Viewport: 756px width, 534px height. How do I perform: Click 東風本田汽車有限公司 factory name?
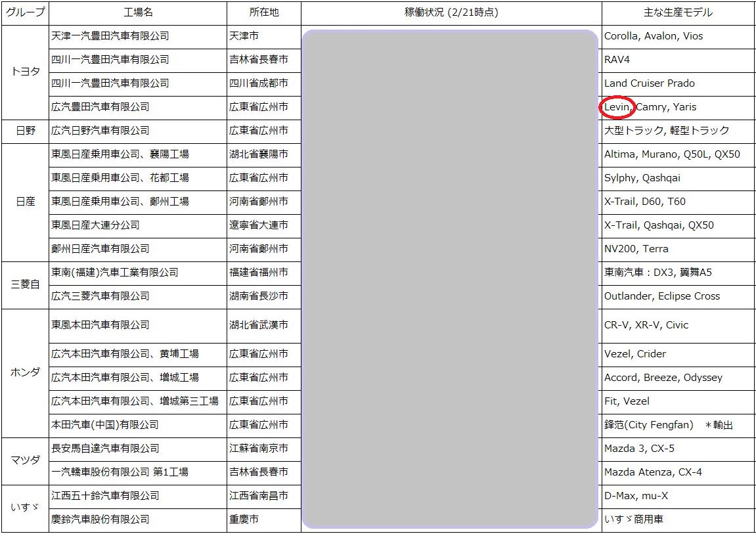[x=100, y=325]
